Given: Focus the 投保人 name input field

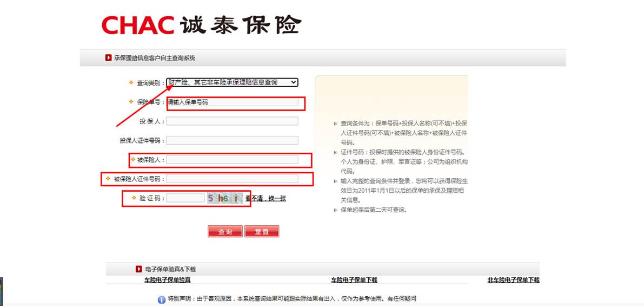Looking at the screenshot, I should [232, 121].
